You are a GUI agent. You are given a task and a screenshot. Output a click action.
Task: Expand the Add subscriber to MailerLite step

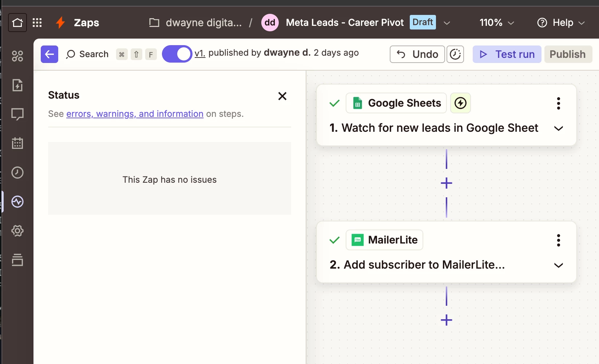[559, 265]
